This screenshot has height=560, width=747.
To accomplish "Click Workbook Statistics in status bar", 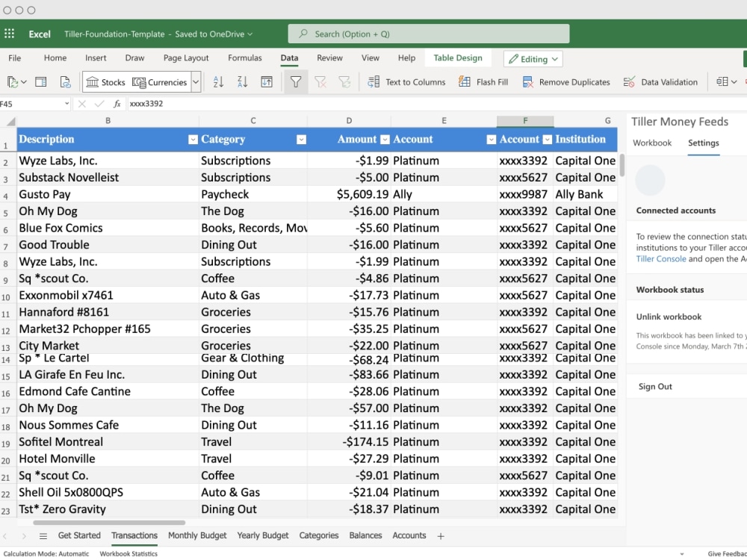I will point(128,554).
